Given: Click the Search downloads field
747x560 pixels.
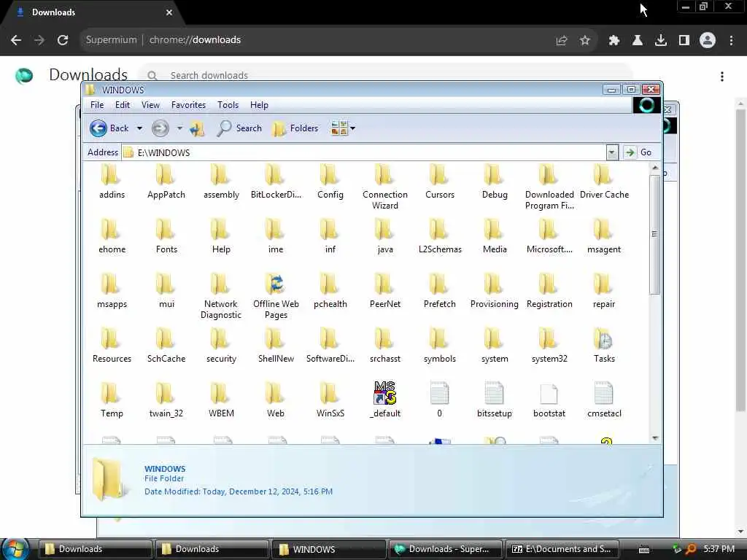Looking at the screenshot, I should (386, 74).
